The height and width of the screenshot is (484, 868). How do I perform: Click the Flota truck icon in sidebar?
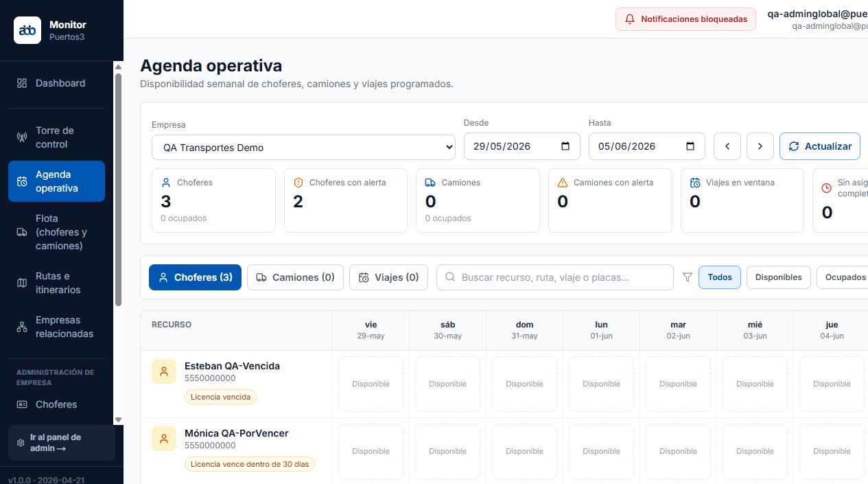pyautogui.click(x=22, y=232)
